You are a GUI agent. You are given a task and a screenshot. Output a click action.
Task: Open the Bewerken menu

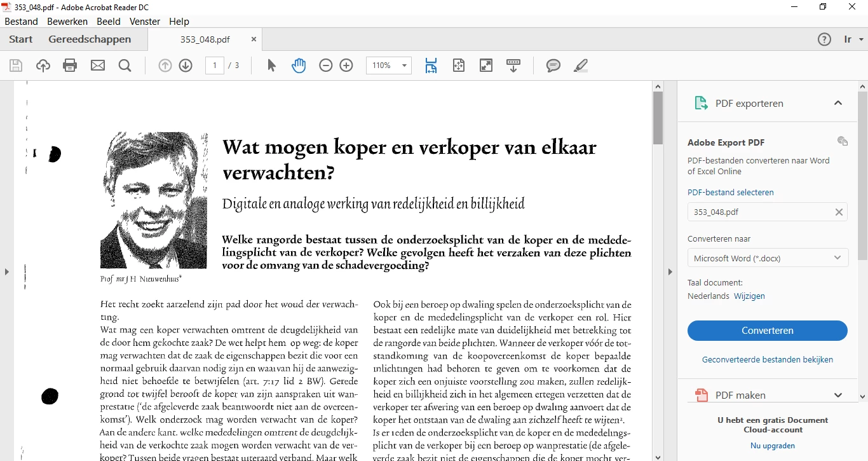[x=67, y=21]
